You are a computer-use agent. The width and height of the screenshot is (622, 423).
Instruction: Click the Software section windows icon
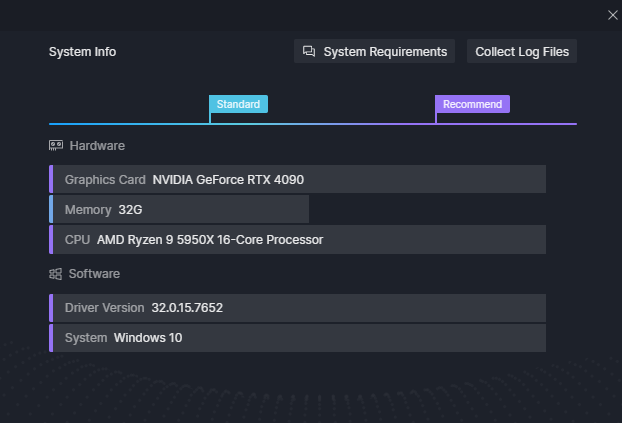coord(56,274)
